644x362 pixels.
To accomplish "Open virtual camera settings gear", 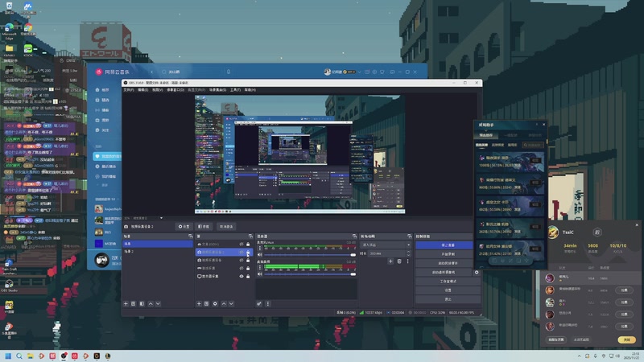I will (x=477, y=272).
